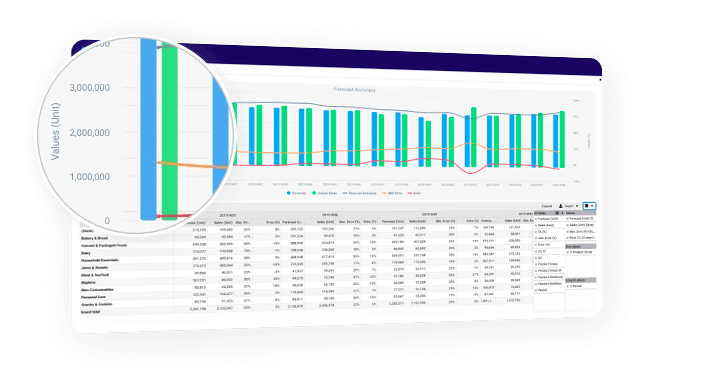Open the Export dropdown

[x=569, y=206]
